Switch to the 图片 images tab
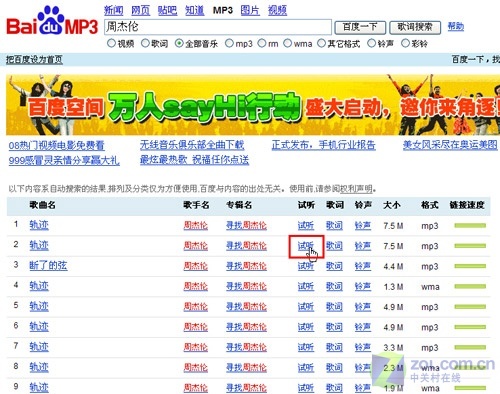This screenshot has height=394, width=500. point(250,10)
